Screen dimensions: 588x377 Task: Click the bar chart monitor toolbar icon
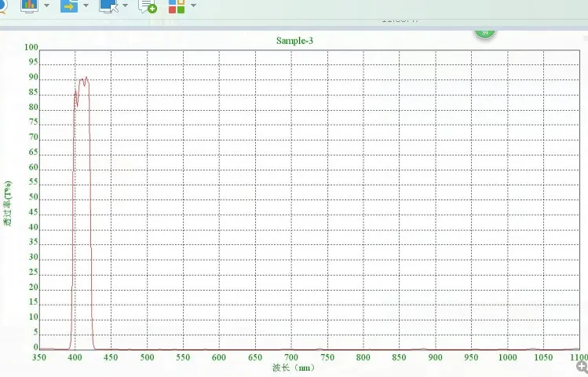tap(30, 5)
